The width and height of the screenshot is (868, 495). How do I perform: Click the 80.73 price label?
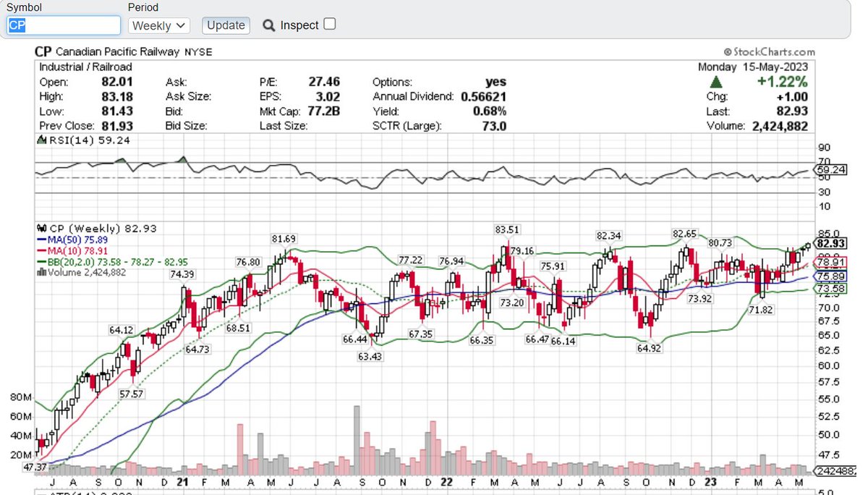pyautogui.click(x=720, y=242)
